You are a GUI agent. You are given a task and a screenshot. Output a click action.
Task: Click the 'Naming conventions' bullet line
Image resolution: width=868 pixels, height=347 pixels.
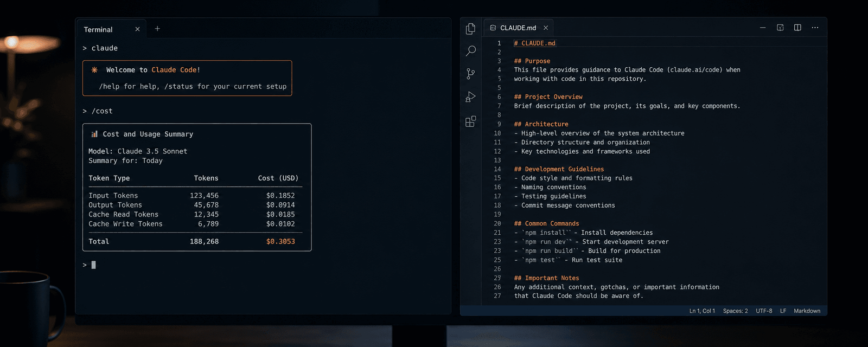[550, 187]
